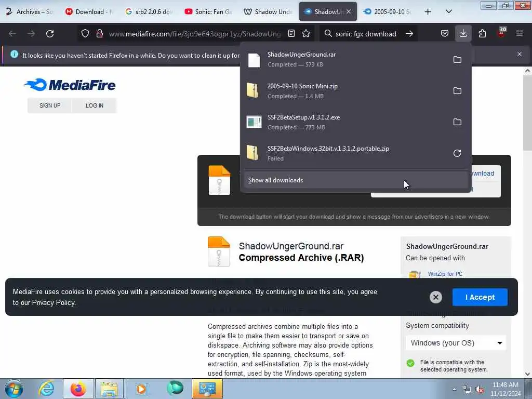This screenshot has height=399, width=532.
Task: Show SSF2BetaSetup.v1.3.1.2.exe in folder
Action: click(x=457, y=122)
